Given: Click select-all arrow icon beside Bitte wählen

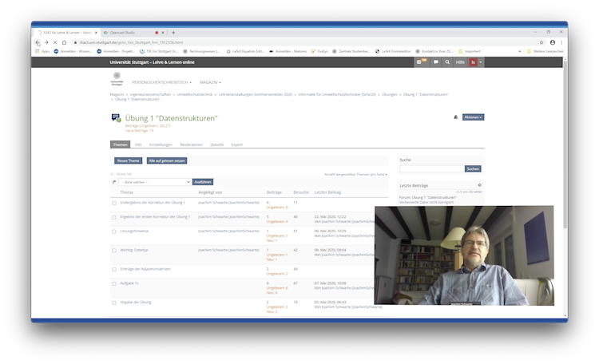Looking at the screenshot, I should (114, 182).
